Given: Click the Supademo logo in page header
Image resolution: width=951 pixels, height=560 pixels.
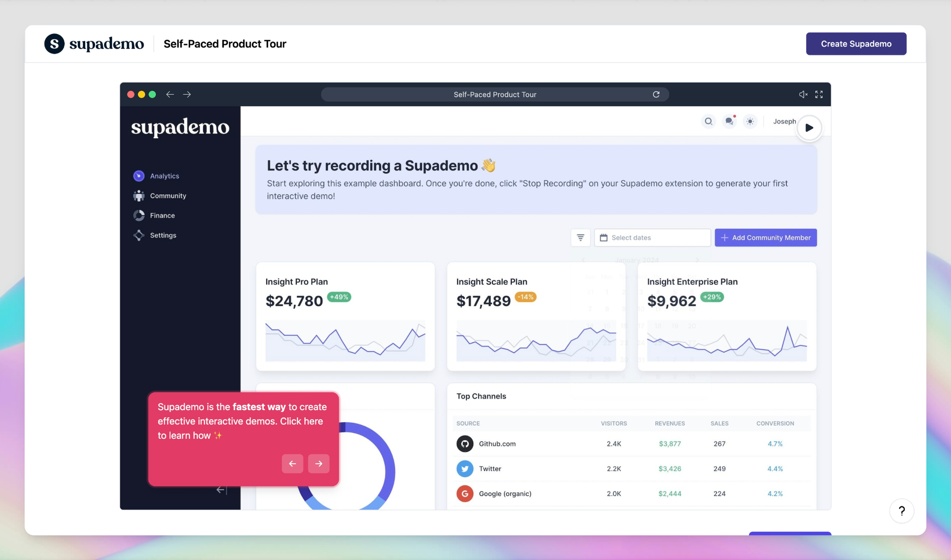Looking at the screenshot, I should (94, 44).
